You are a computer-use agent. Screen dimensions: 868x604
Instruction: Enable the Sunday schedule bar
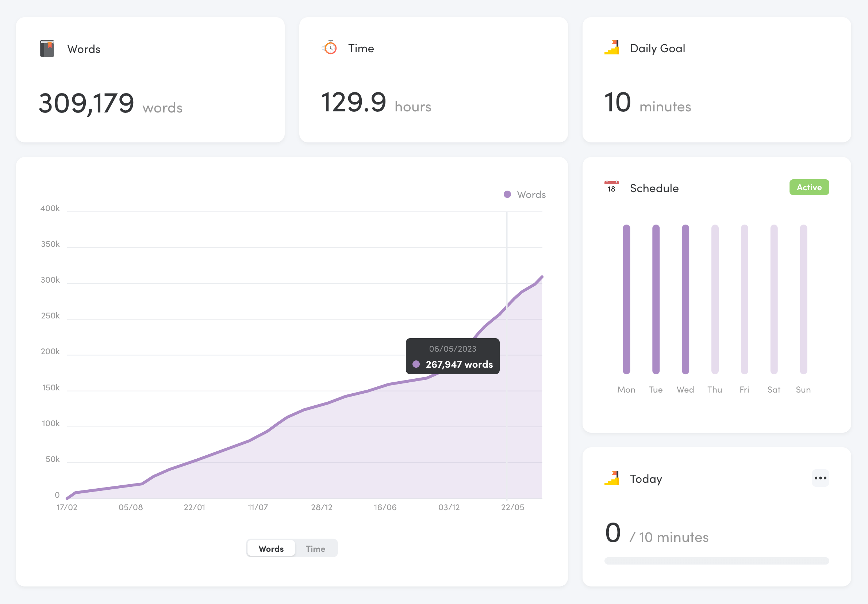pos(803,299)
